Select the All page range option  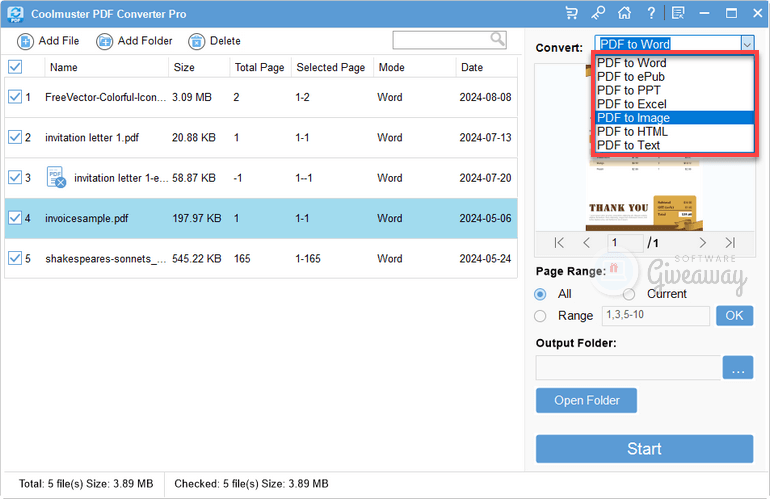pyautogui.click(x=540, y=294)
